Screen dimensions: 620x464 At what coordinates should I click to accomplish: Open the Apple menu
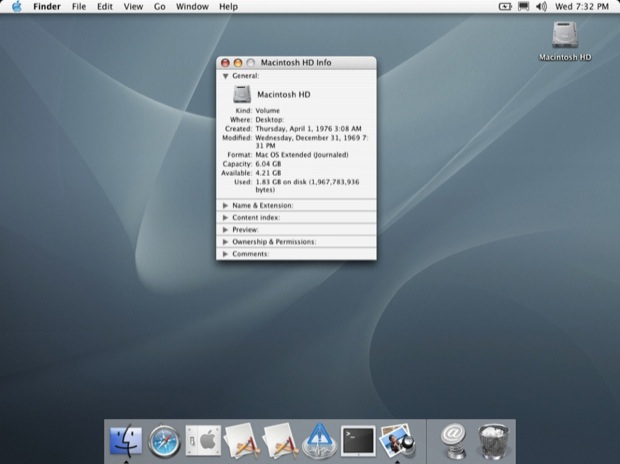[x=17, y=7]
